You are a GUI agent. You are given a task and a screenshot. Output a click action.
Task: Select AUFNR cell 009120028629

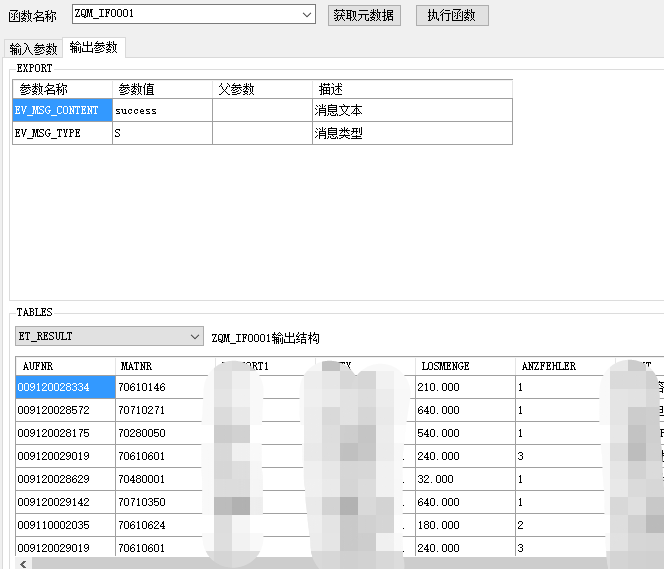(65, 479)
